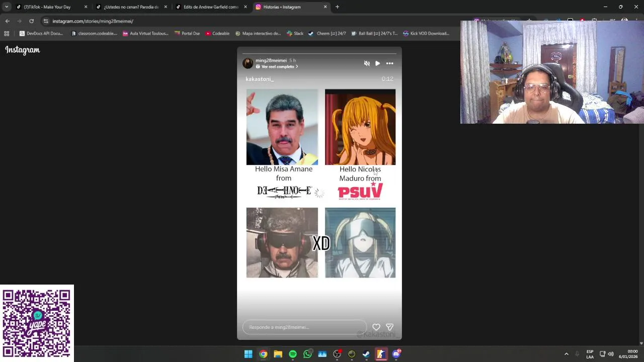Unmute the story audio

(367, 63)
